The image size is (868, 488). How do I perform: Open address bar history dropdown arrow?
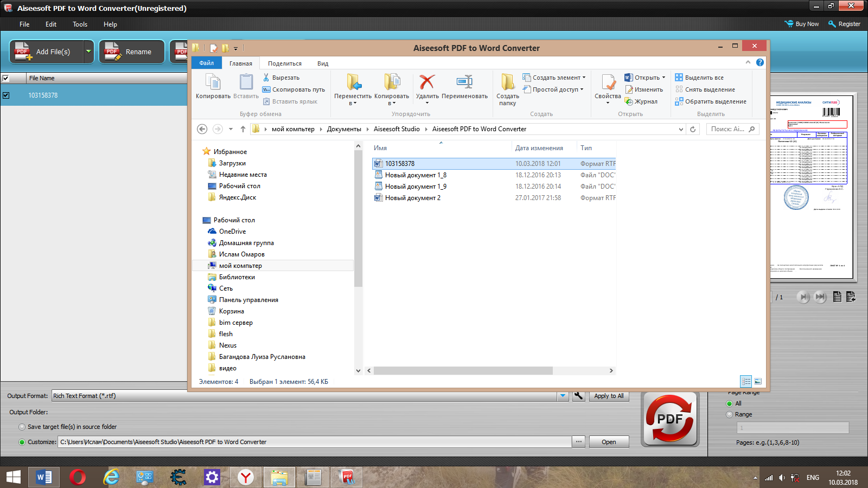[x=681, y=129]
